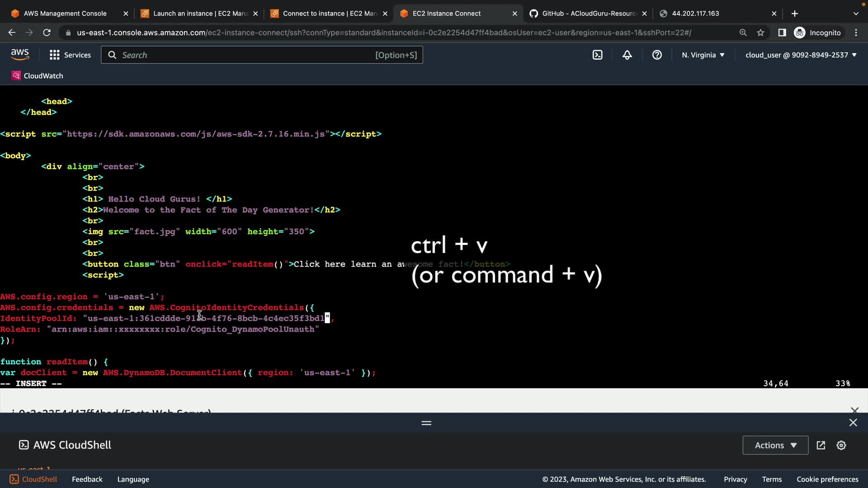Open the CloudShell Actions dropdown
868x488 pixels.
[x=775, y=445]
